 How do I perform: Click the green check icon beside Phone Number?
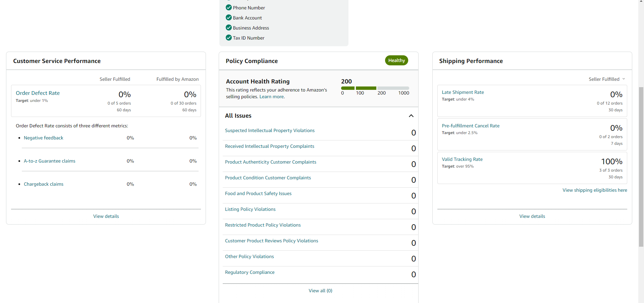[229, 7]
